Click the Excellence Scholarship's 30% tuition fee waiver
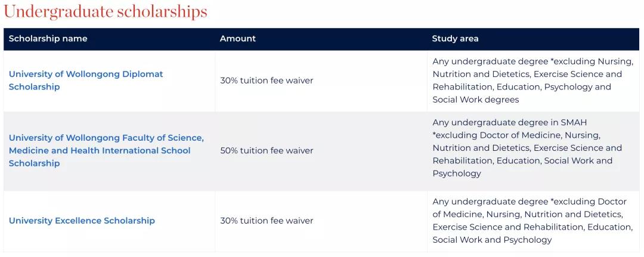 pyautogui.click(x=267, y=221)
